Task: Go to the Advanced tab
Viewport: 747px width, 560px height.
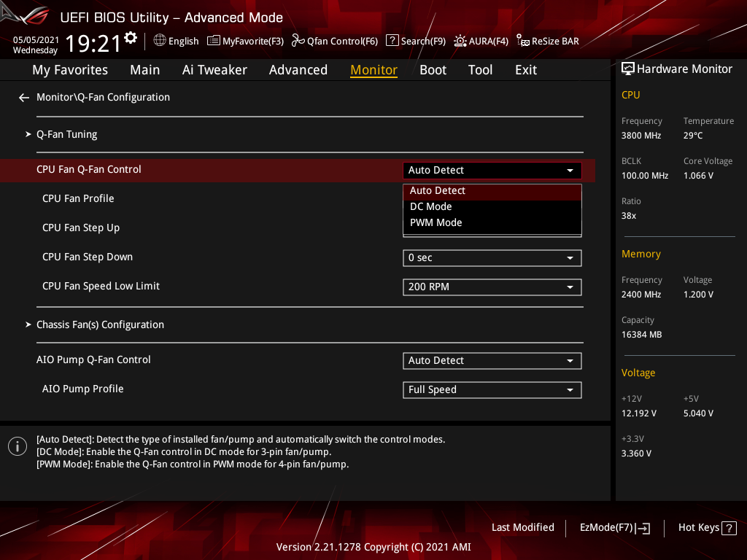Action: [298, 70]
